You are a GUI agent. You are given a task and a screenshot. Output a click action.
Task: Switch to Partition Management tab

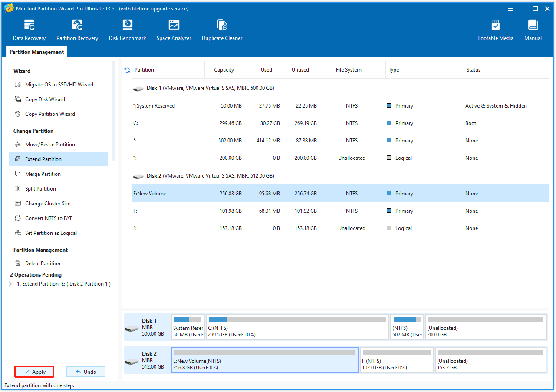(x=36, y=52)
